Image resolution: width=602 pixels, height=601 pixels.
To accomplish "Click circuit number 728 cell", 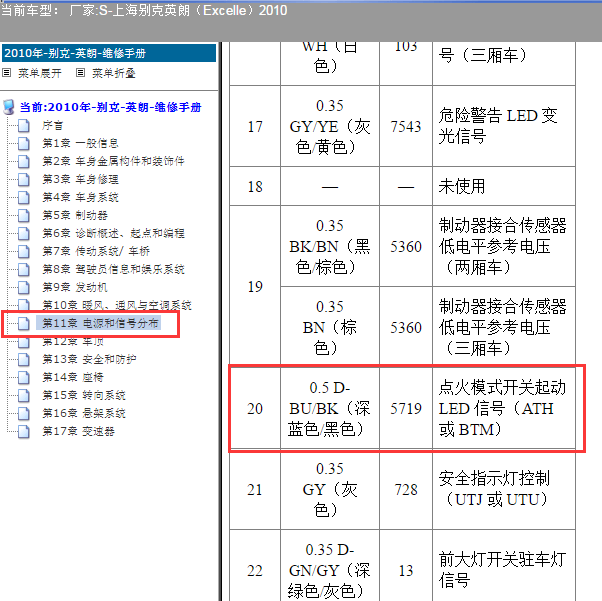I will pos(406,489).
